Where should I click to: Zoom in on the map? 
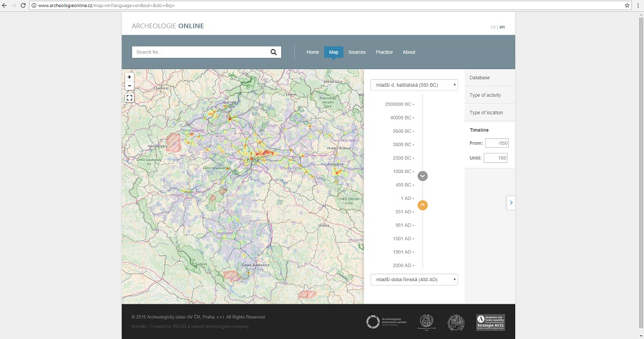pos(130,77)
